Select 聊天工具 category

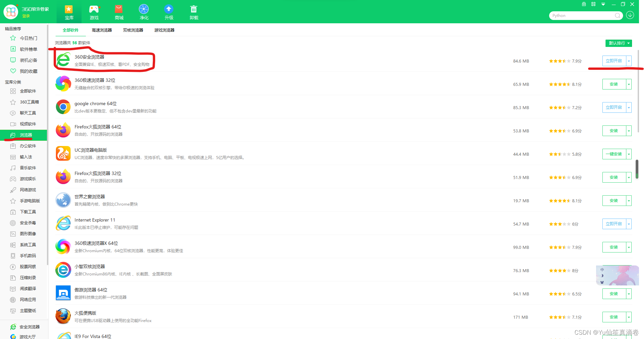[24, 113]
